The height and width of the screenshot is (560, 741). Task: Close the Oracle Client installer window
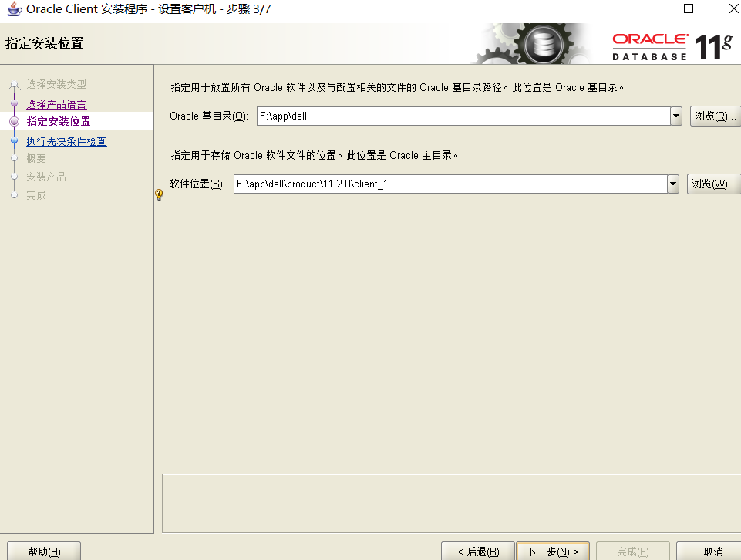click(733, 8)
